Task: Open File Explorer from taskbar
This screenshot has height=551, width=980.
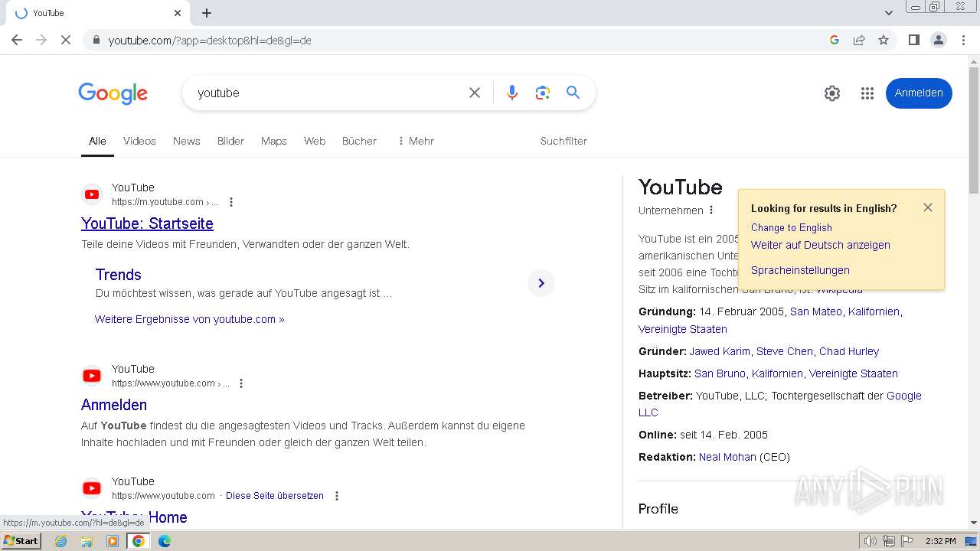Action: click(87, 541)
